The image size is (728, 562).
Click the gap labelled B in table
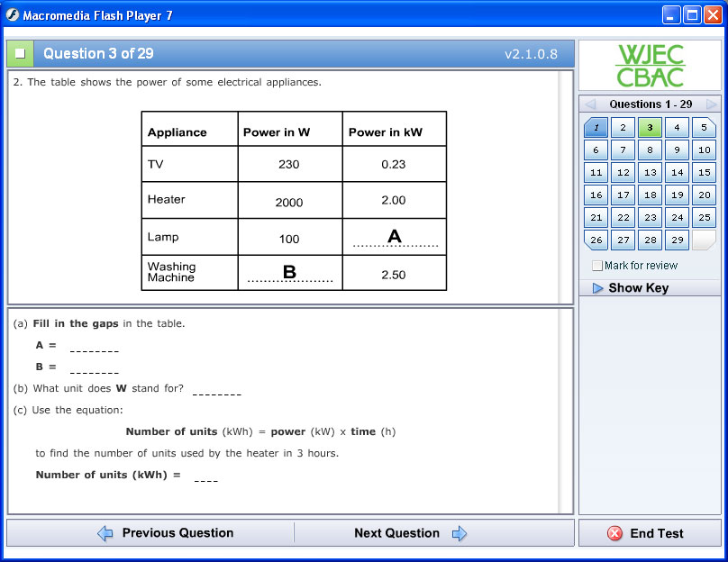coord(290,273)
